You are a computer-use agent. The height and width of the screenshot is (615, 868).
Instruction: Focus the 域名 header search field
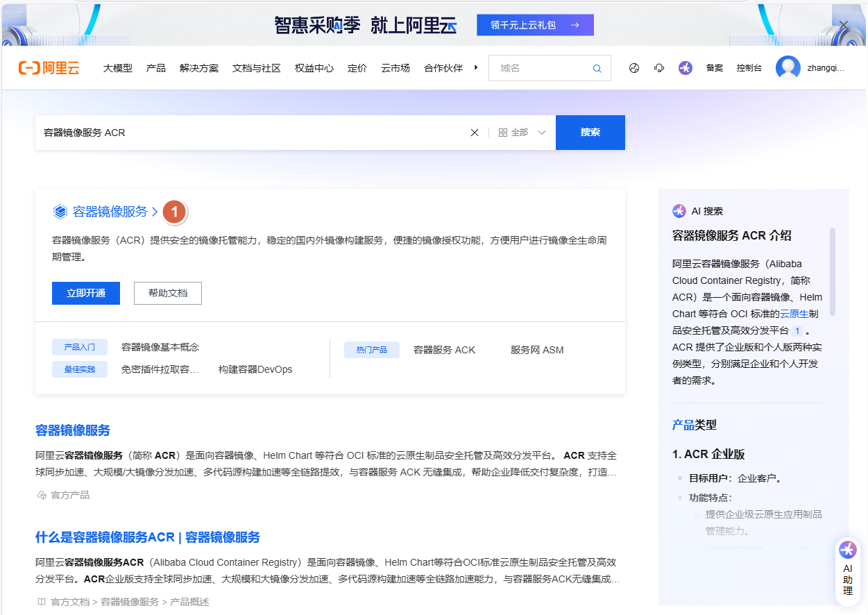pos(541,68)
